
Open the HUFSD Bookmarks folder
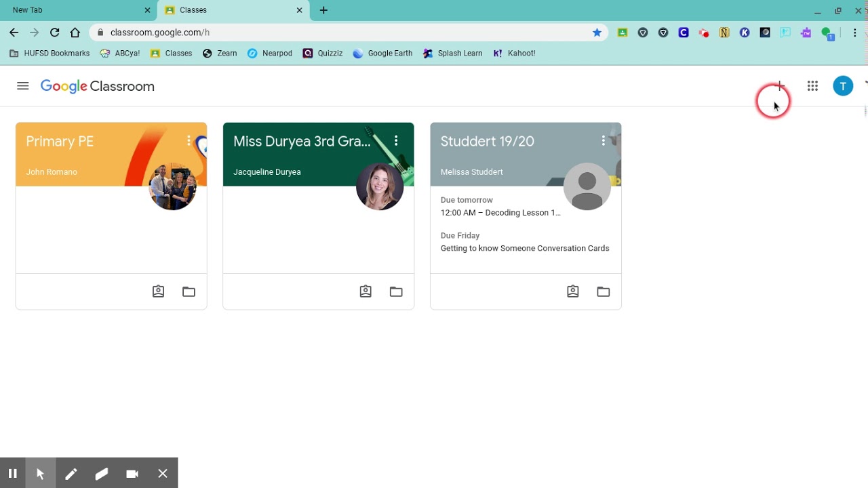pos(50,54)
